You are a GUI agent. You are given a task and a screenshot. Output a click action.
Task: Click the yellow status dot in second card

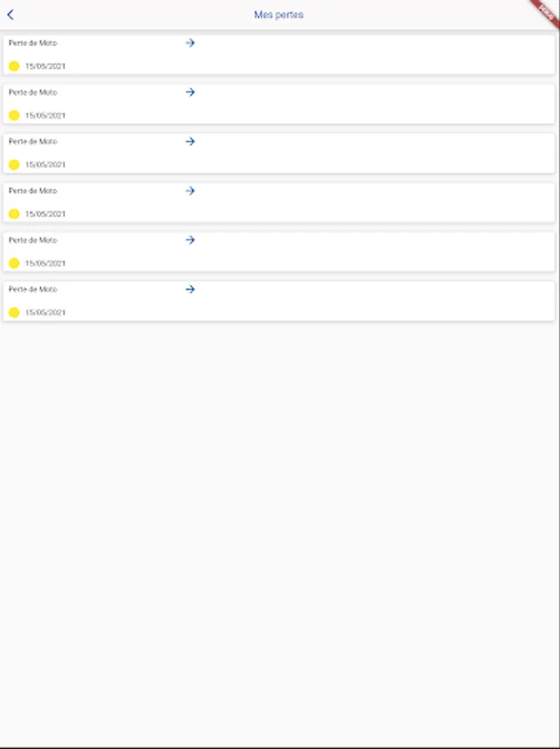tap(14, 116)
